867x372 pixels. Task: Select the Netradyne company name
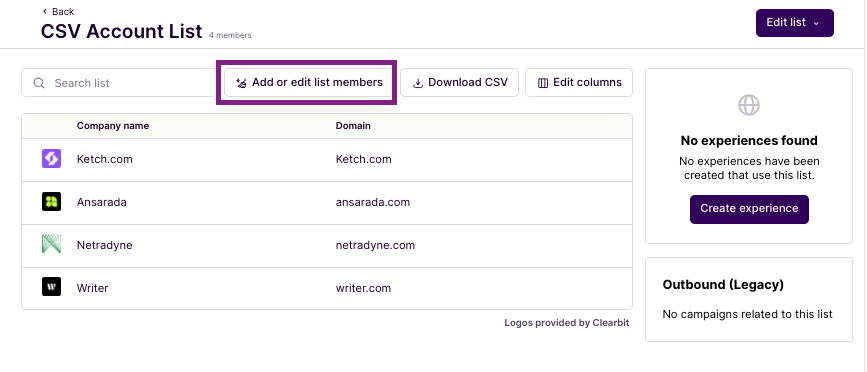(105, 245)
